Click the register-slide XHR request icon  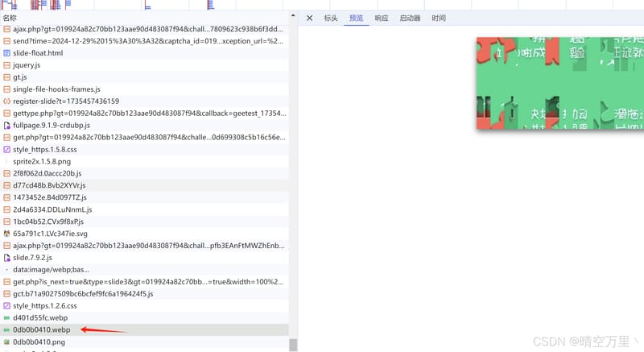(6, 101)
